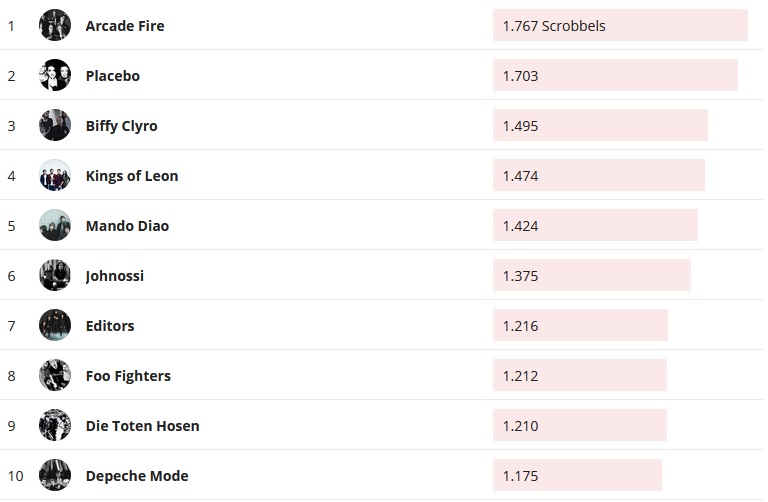Select the Mando Diao avatar picture
This screenshot has height=502, width=768.
(55, 225)
